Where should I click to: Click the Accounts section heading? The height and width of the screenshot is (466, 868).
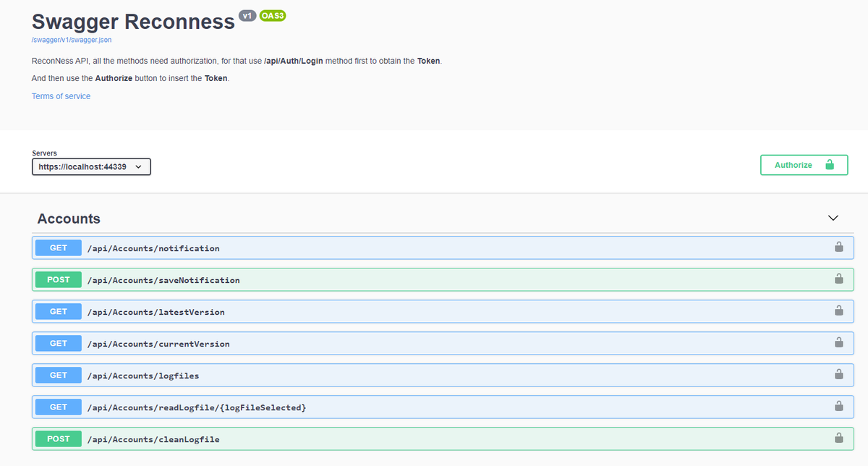click(x=69, y=219)
